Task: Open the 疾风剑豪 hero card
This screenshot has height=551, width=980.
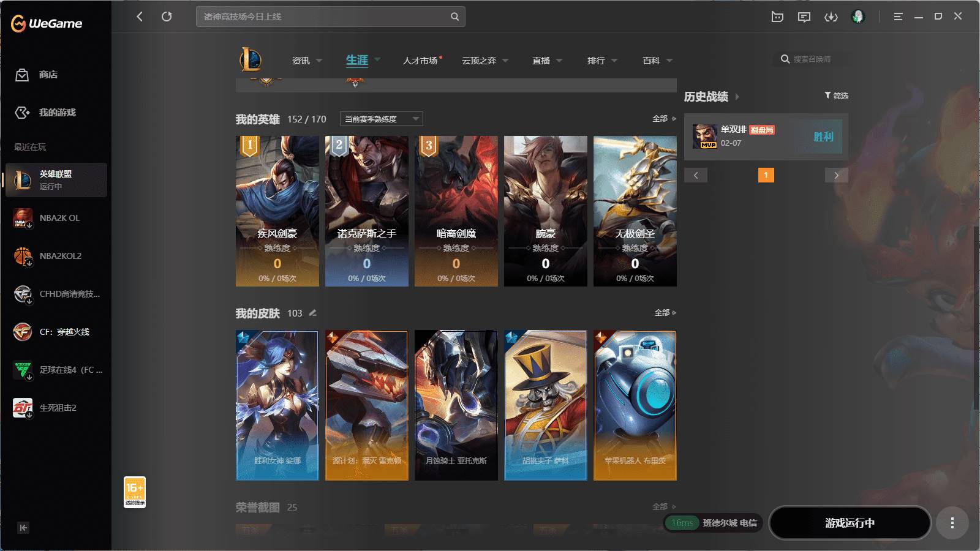Action: pyautogui.click(x=277, y=211)
